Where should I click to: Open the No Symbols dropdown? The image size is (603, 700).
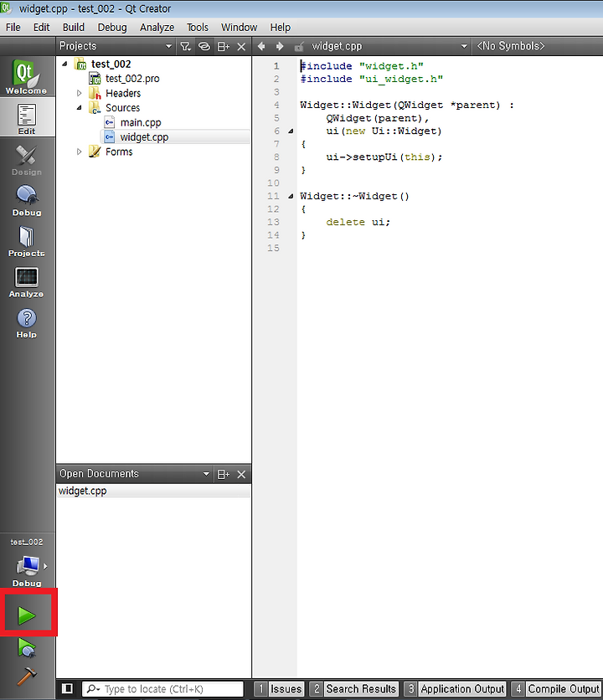[538, 46]
